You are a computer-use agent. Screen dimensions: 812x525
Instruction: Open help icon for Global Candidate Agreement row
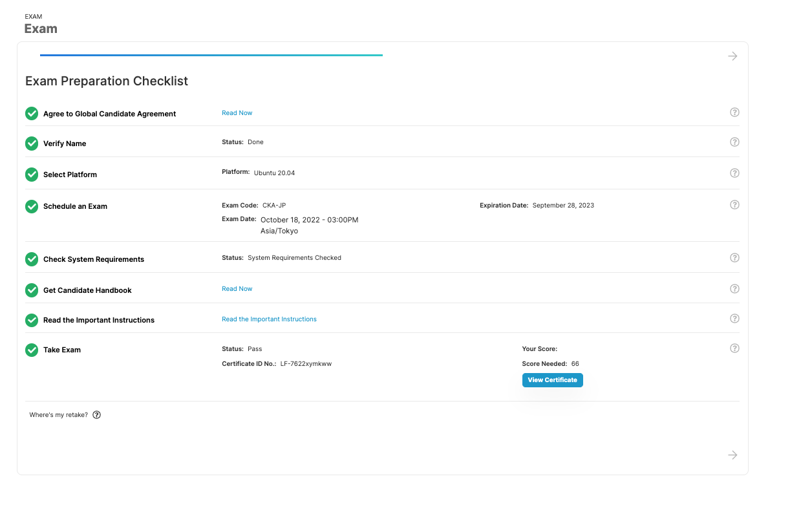click(734, 112)
